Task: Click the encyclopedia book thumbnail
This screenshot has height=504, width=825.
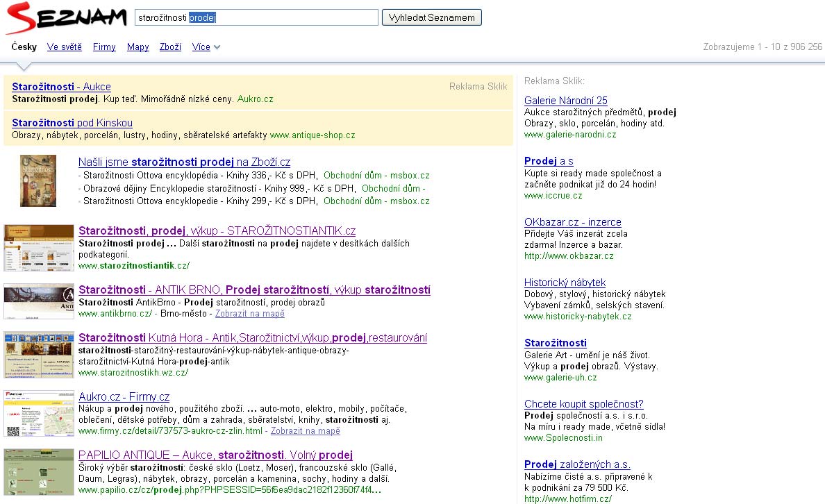Action: click(x=38, y=180)
